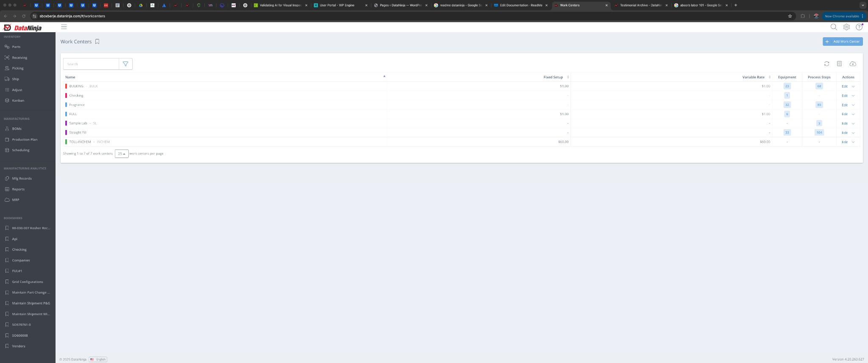
Task: Toggle the hamburger sidebar menu
Action: [x=64, y=27]
